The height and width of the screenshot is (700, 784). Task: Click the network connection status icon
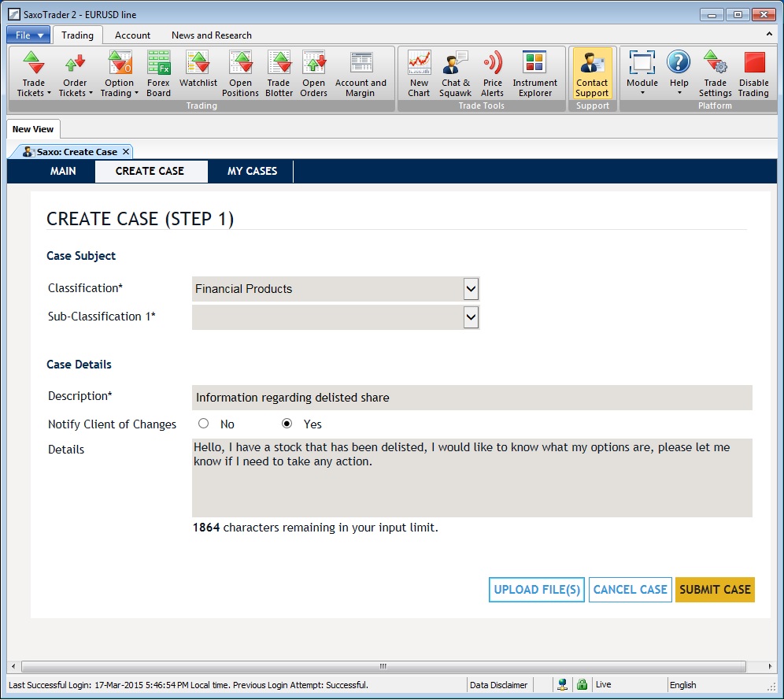(x=563, y=684)
